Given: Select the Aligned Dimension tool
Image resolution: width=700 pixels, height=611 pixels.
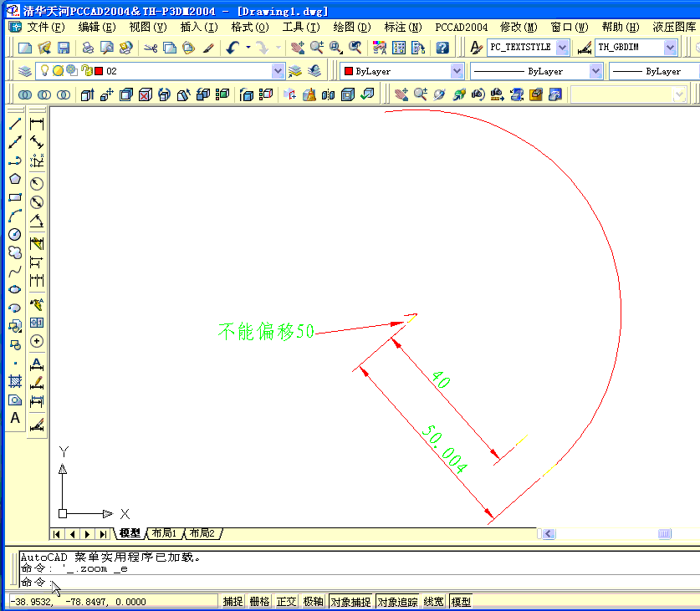Looking at the screenshot, I should (x=37, y=142).
